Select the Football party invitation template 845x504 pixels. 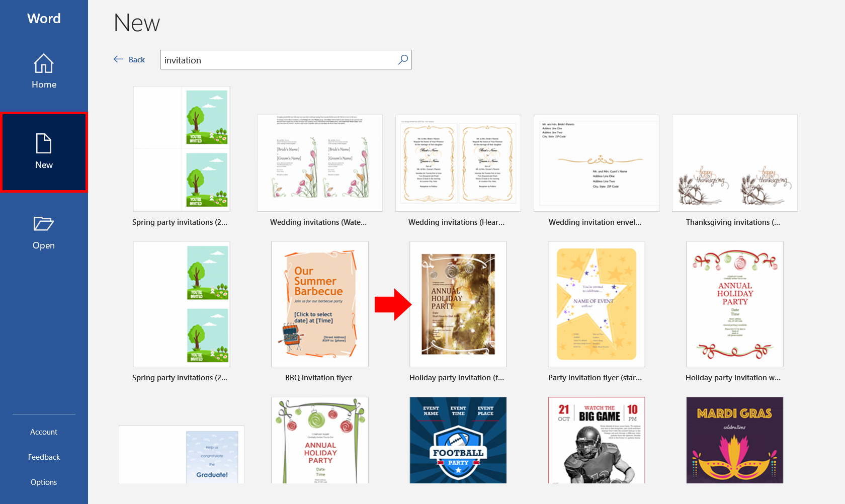(x=458, y=440)
